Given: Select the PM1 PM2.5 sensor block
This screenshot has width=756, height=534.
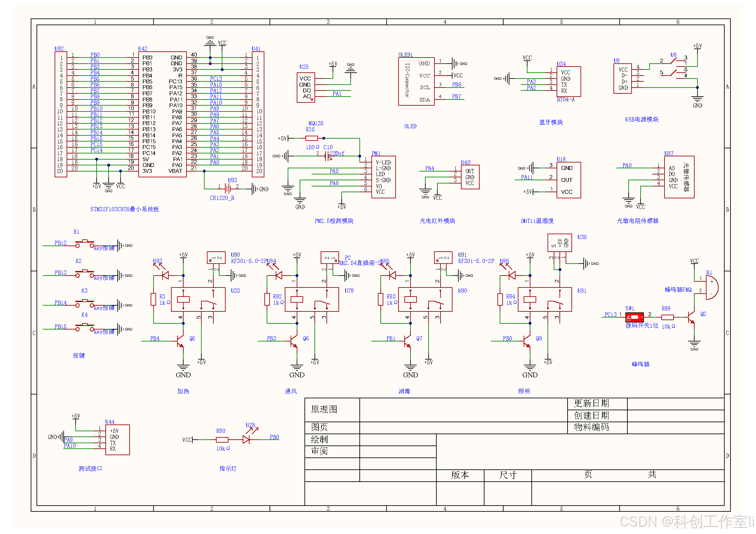Looking at the screenshot, I should coord(383,177).
